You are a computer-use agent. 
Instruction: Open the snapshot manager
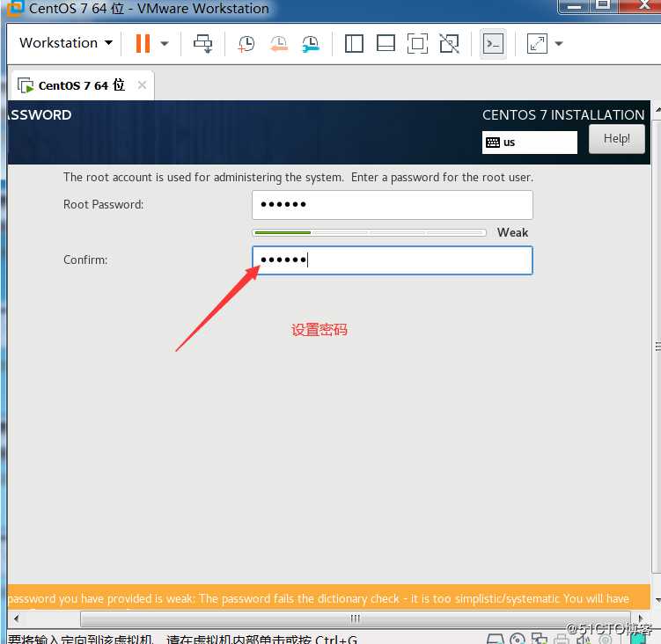click(x=311, y=43)
